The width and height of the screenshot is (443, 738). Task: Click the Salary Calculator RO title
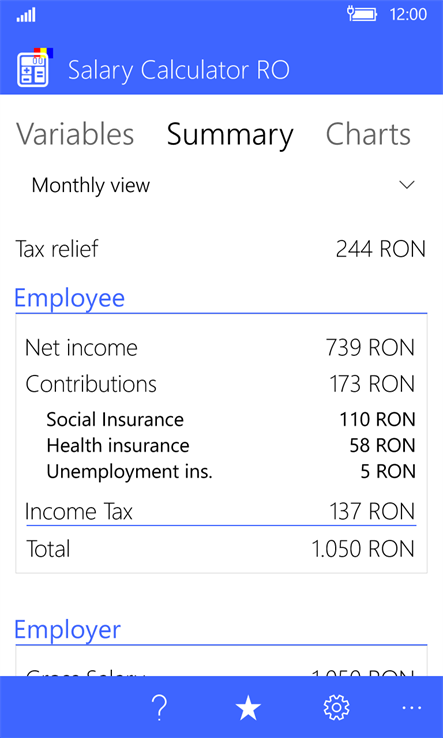[x=178, y=70]
